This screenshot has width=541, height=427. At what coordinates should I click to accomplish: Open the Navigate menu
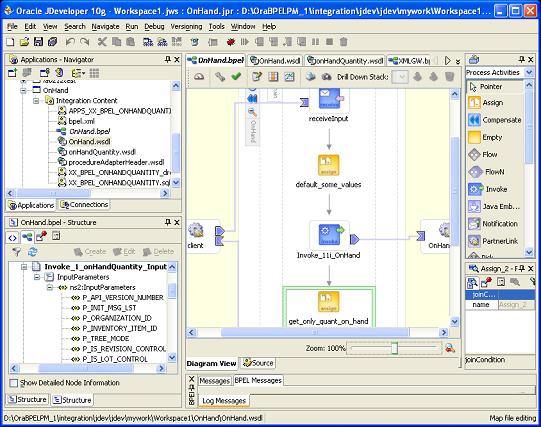pyautogui.click(x=105, y=26)
